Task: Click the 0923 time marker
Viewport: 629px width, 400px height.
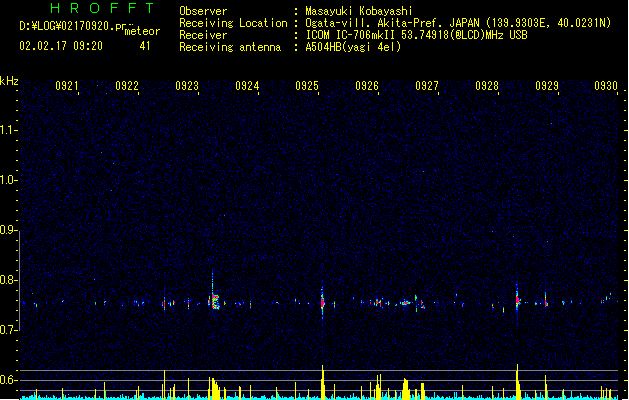Action: coord(187,86)
